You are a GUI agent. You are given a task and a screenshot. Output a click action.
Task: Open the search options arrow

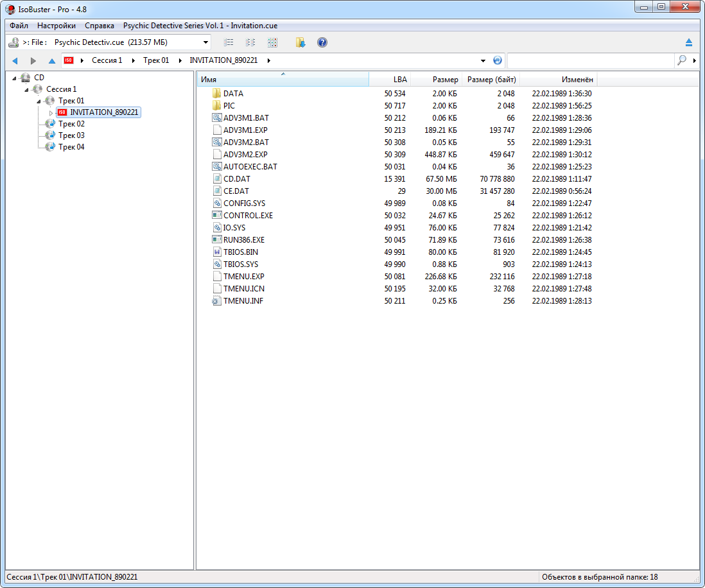695,60
